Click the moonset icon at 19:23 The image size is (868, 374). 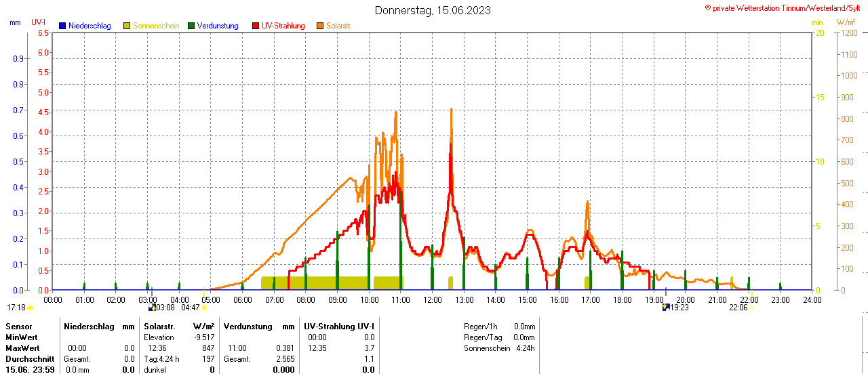coord(666,308)
